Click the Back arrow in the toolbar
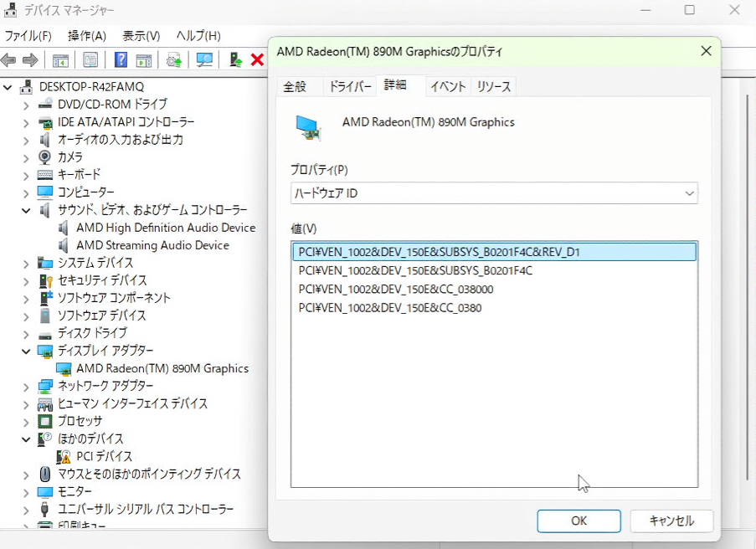This screenshot has width=756, height=549. click(x=8, y=60)
